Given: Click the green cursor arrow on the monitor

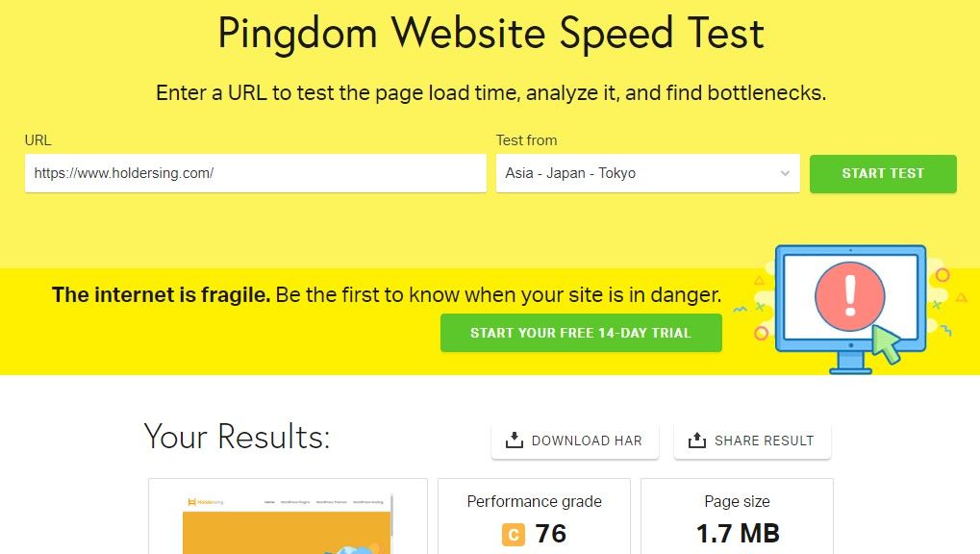Looking at the screenshot, I should 887,343.
